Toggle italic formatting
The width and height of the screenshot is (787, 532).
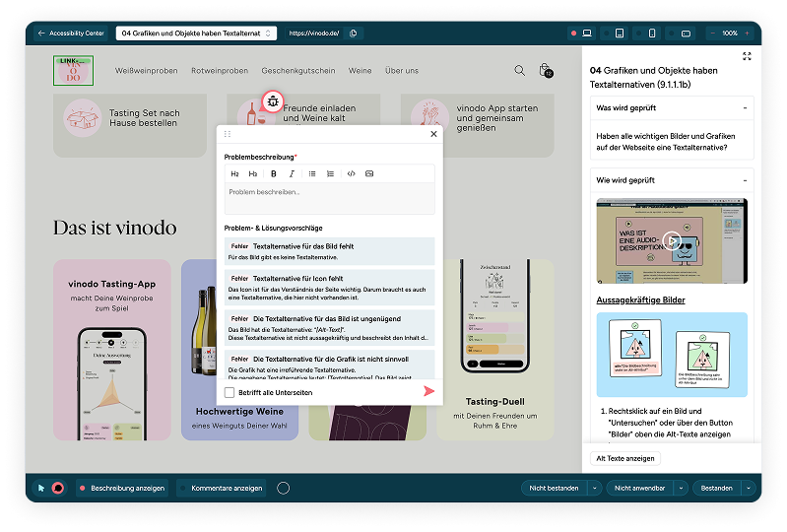[x=292, y=173]
